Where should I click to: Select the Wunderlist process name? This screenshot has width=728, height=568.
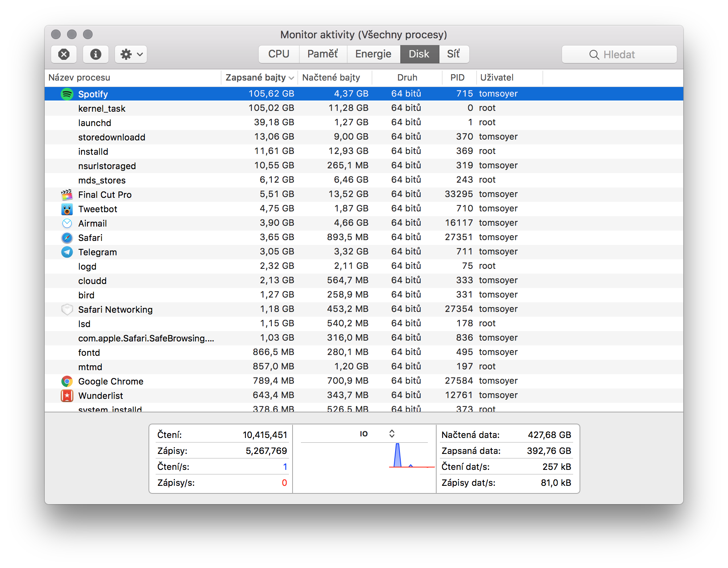click(x=101, y=396)
